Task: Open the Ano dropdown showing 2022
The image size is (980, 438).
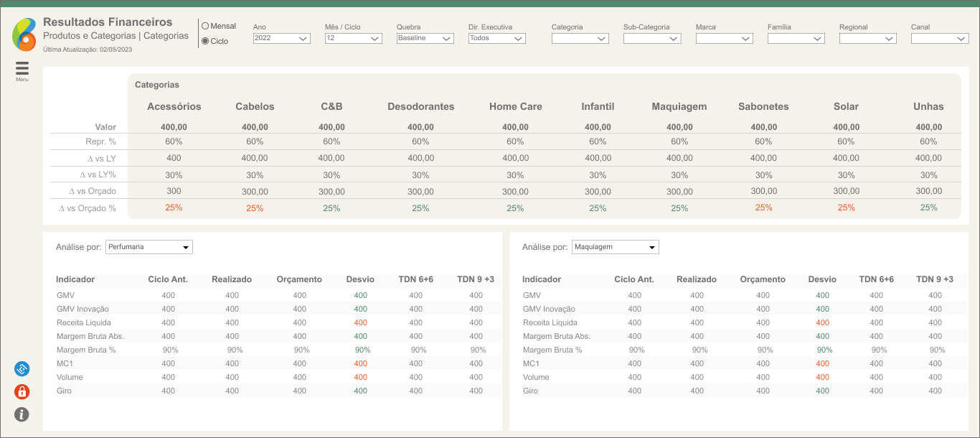Action: [281, 39]
